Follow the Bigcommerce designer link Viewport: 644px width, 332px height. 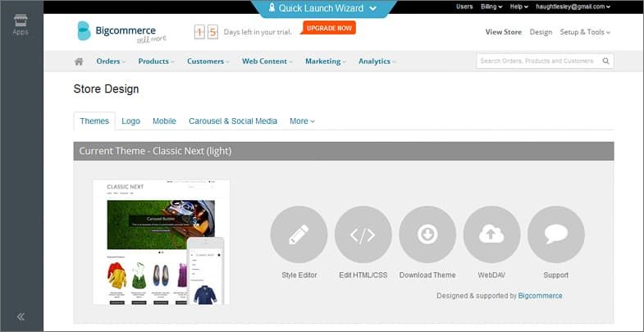(540, 295)
